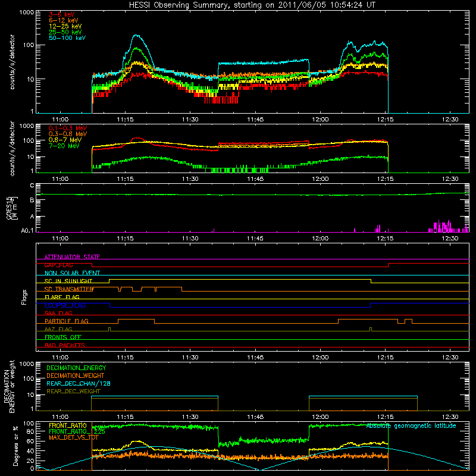Image resolution: width=476 pixels, height=476 pixels.
Task: Select the green FRONTS_OFF label
Action: (63, 337)
